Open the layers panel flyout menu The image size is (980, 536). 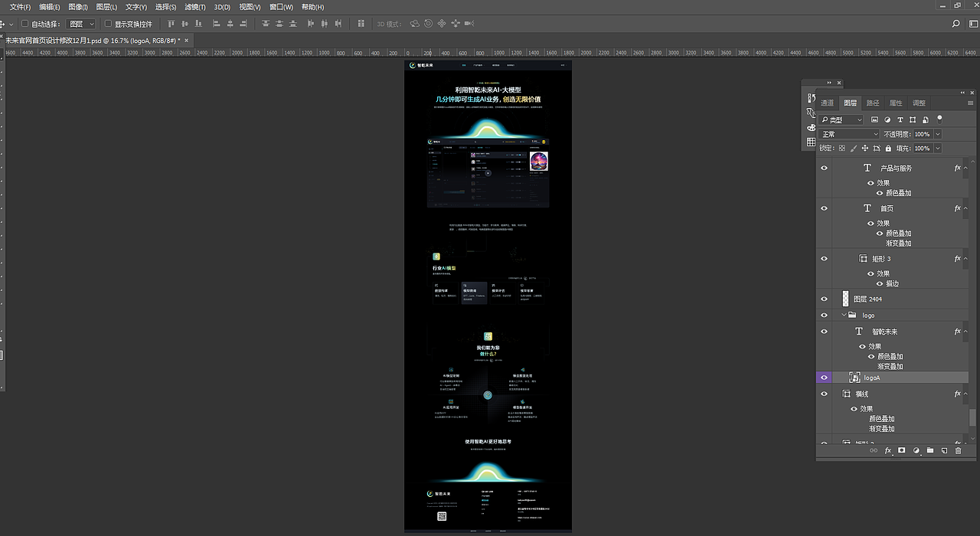pyautogui.click(x=972, y=103)
